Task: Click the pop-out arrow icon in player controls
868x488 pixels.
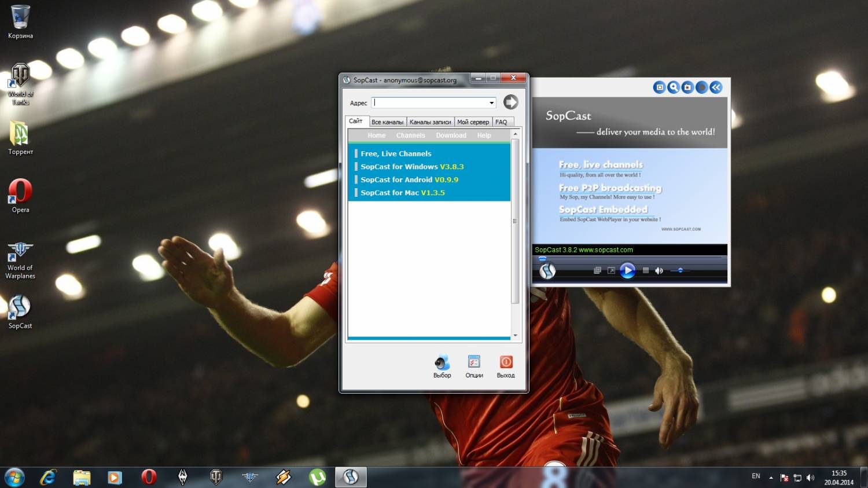Action: 611,270
